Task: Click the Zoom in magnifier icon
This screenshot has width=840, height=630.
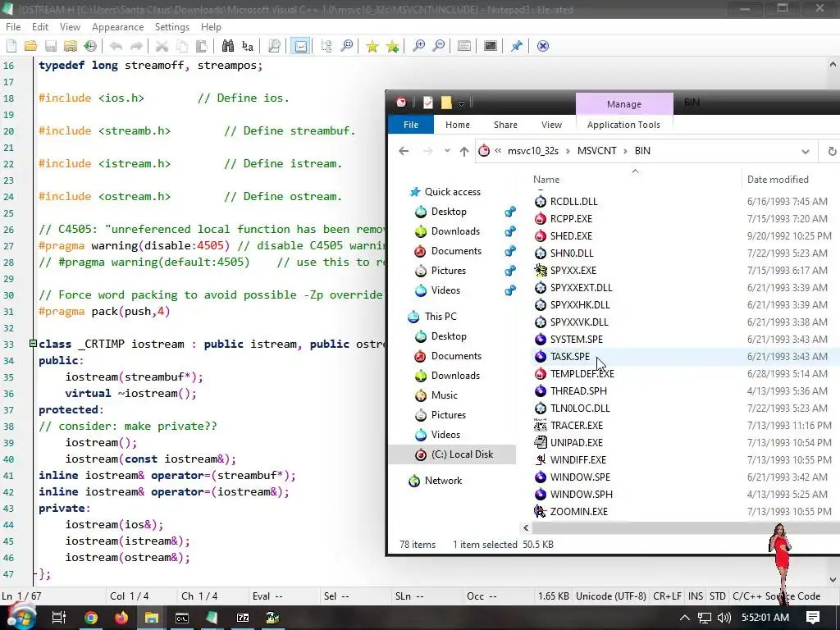Action: 418,46
